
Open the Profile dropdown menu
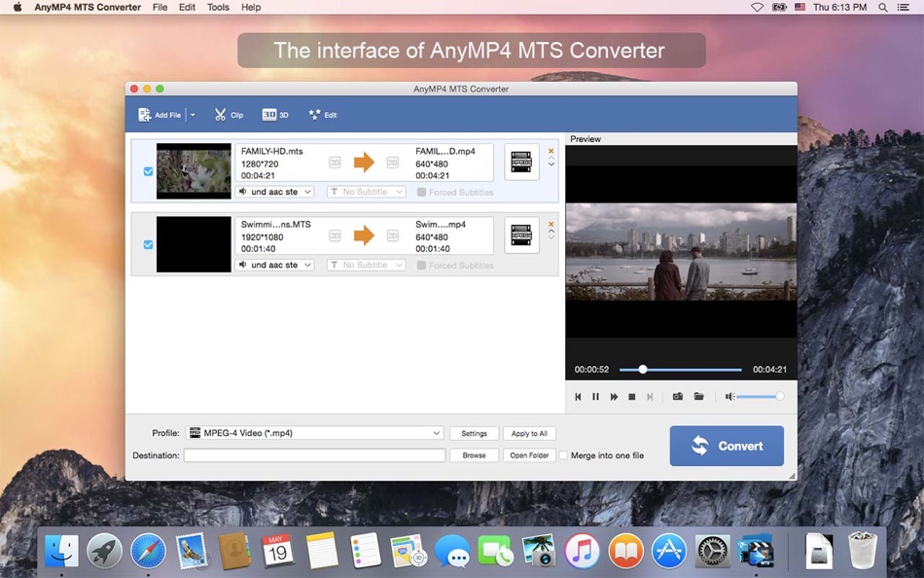(314, 433)
